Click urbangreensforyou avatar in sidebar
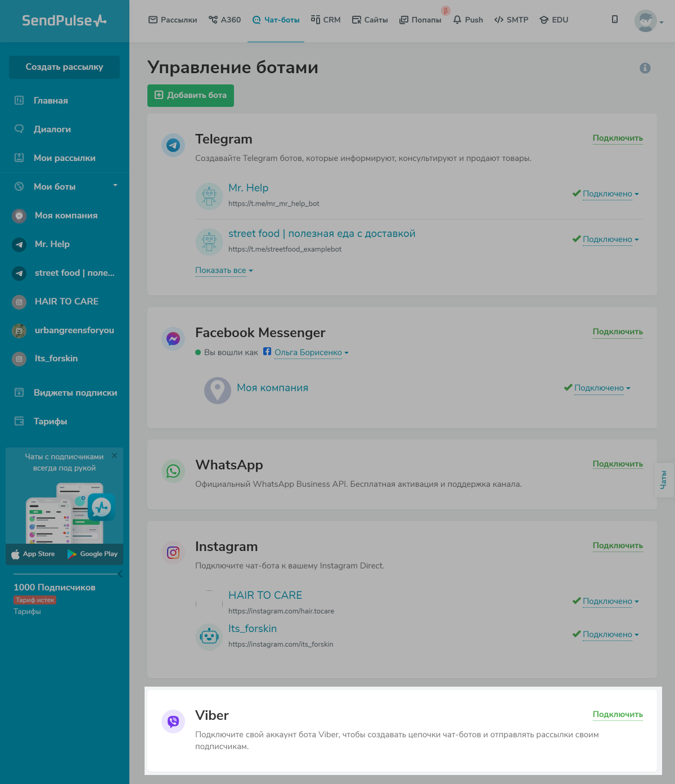675x784 pixels. click(19, 330)
